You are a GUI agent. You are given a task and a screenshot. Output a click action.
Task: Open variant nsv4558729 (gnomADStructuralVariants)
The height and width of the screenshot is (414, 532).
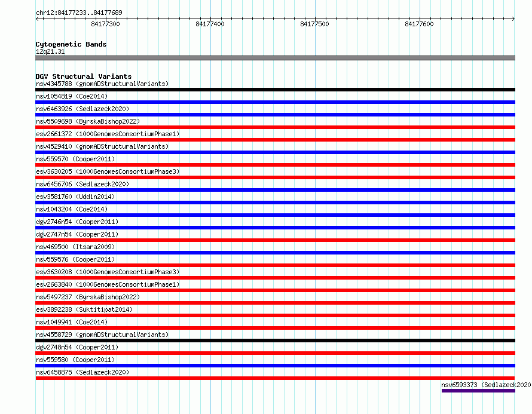pos(102,335)
